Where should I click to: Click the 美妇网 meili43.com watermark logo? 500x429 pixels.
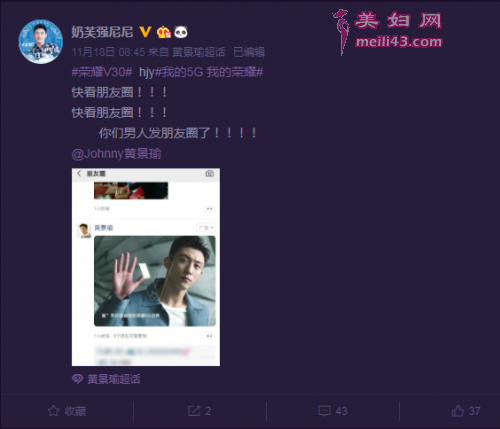coord(387,32)
